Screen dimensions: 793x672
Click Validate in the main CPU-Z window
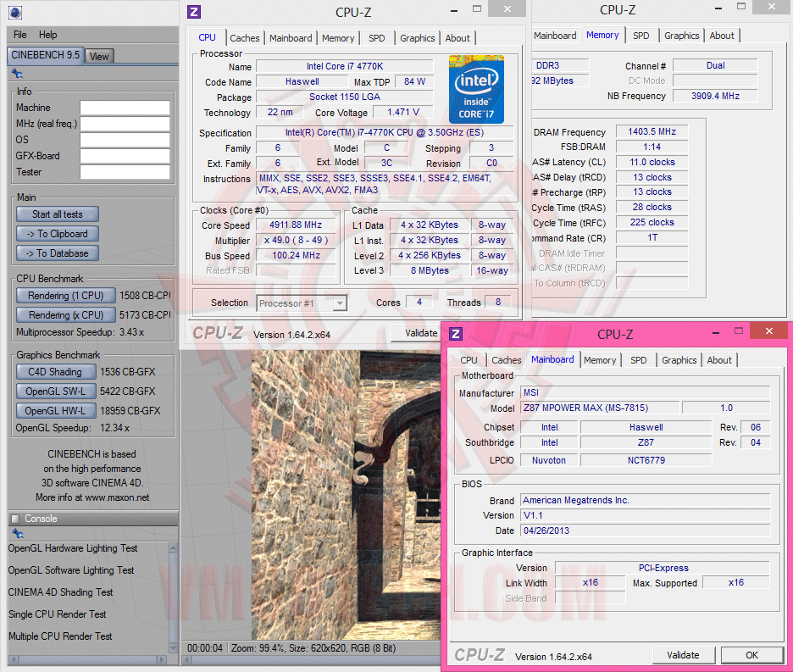coord(418,333)
